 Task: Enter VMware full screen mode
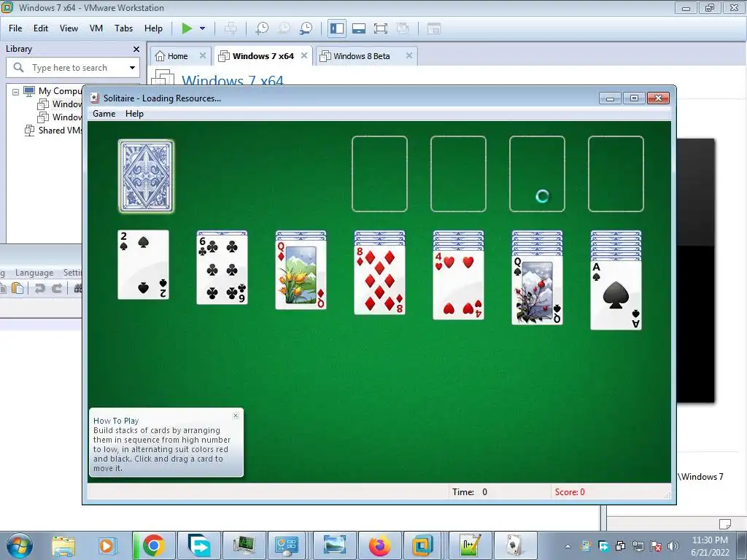pos(381,28)
